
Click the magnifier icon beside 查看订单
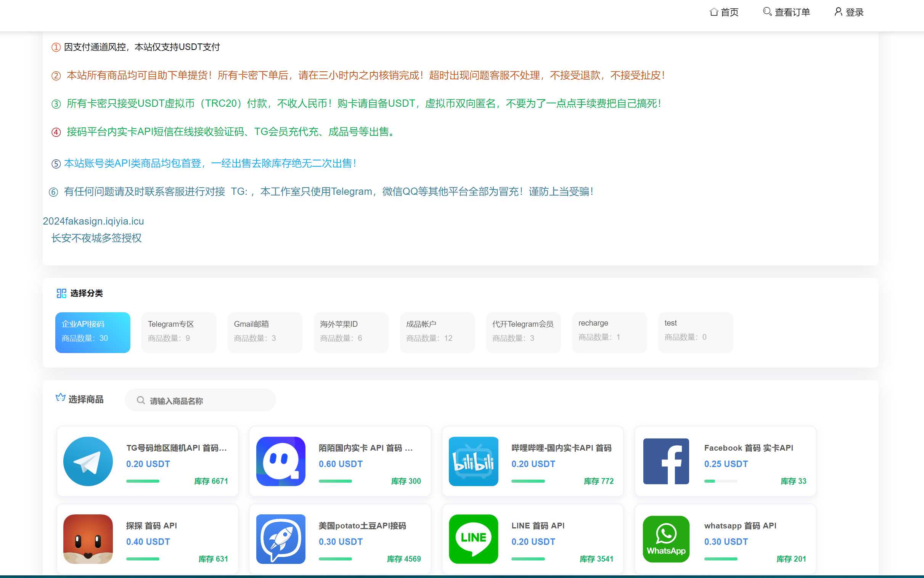click(767, 11)
